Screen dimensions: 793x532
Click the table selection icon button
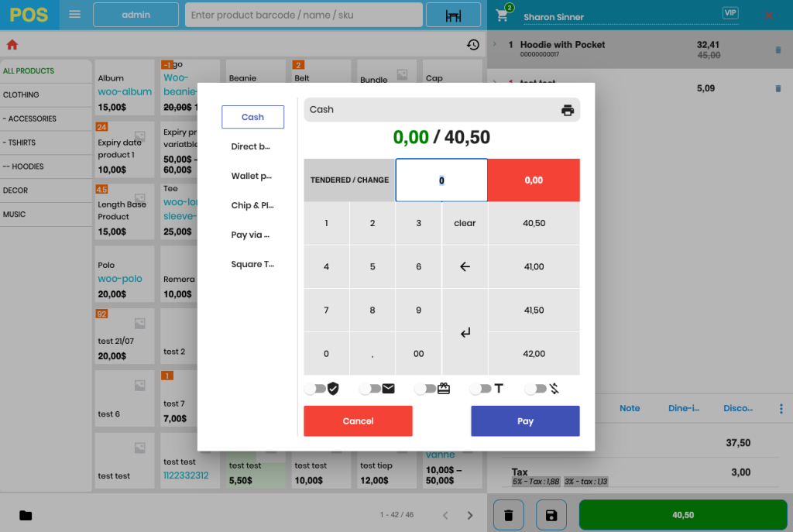click(x=454, y=15)
